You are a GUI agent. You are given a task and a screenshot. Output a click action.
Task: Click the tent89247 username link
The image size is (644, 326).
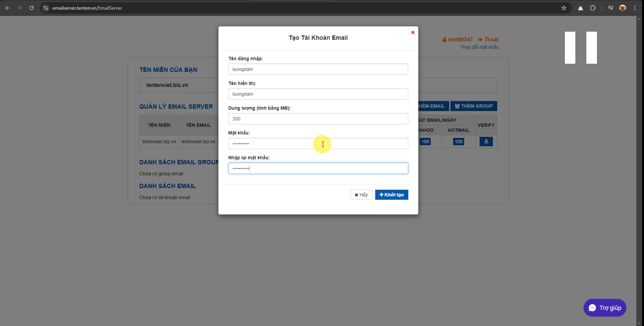[458, 39]
